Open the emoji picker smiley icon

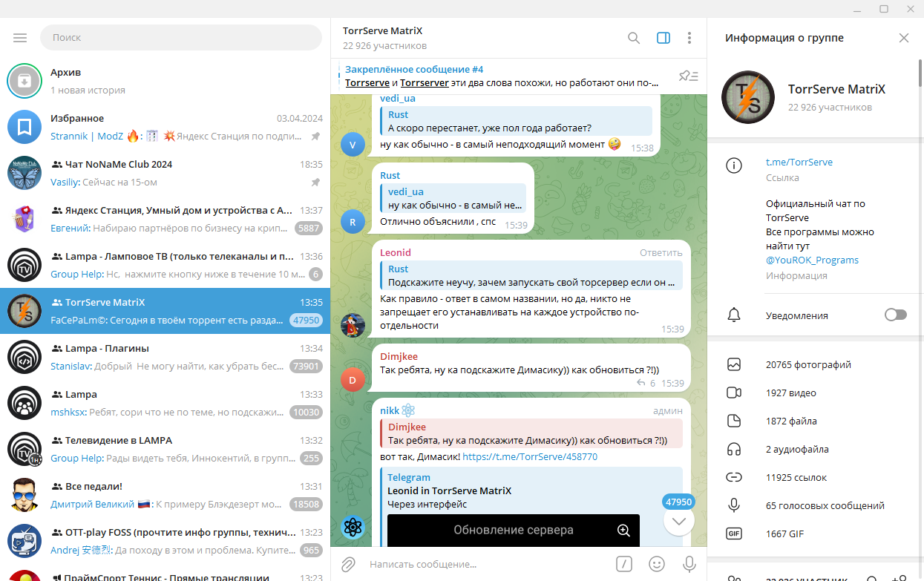[657, 564]
